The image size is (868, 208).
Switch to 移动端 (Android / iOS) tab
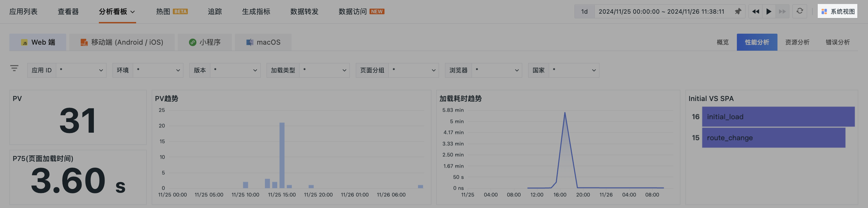122,42
